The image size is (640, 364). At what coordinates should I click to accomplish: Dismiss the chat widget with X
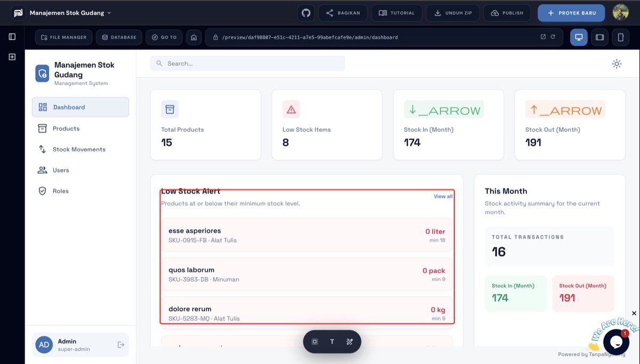634,313
